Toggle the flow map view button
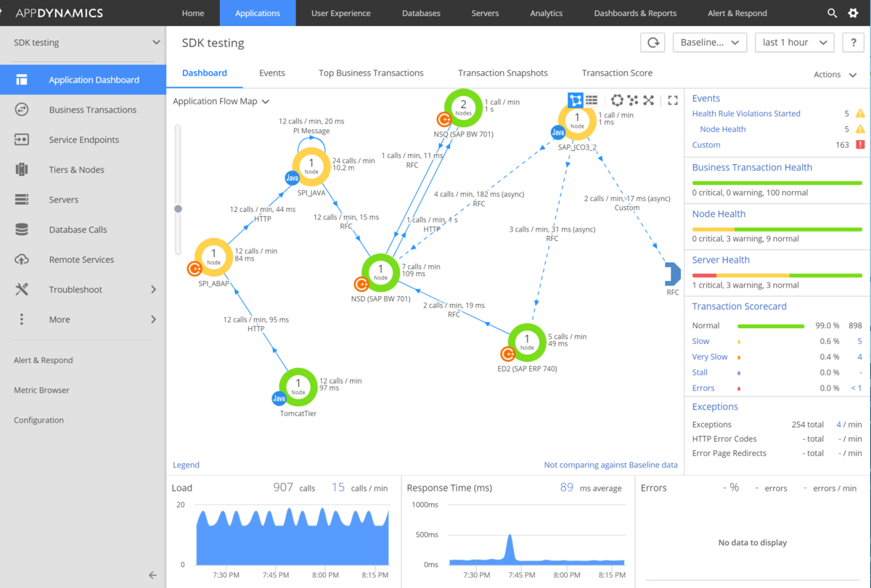The width and height of the screenshot is (871, 588). click(575, 100)
